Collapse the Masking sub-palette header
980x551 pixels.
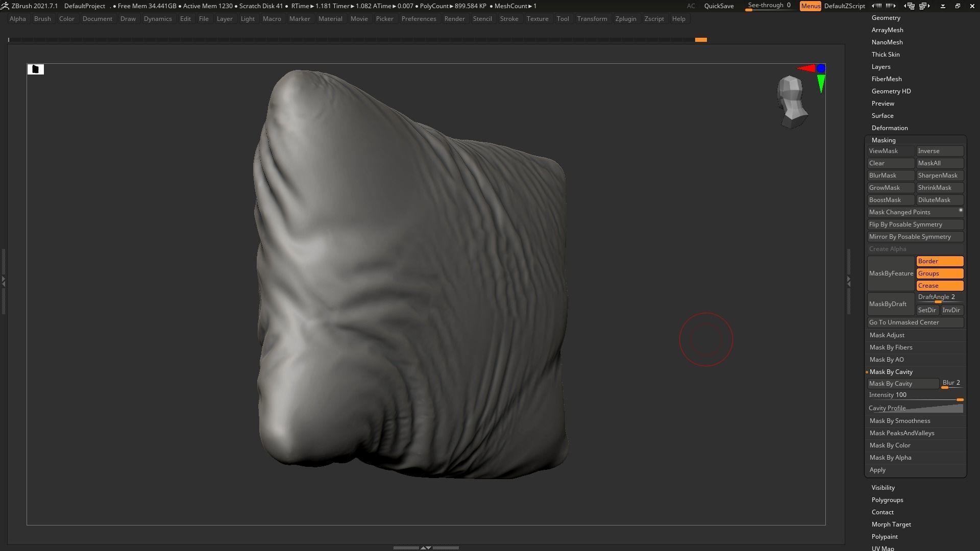884,140
